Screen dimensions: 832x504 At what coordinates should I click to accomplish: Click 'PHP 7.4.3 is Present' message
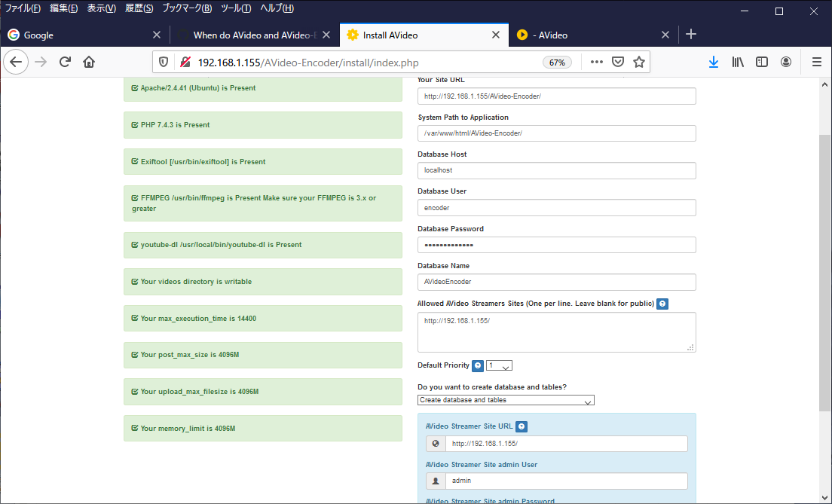coord(263,124)
